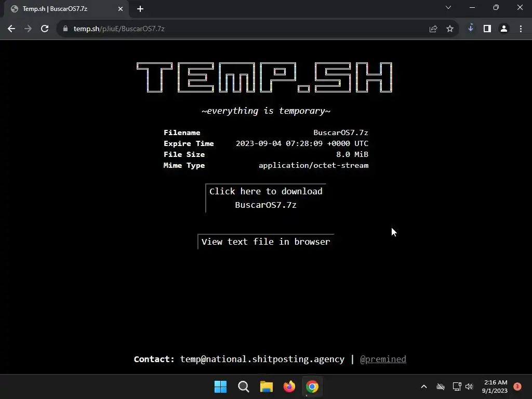Open clock and calendar 2:16 AM
This screenshot has height=399, width=532.
tap(495, 387)
